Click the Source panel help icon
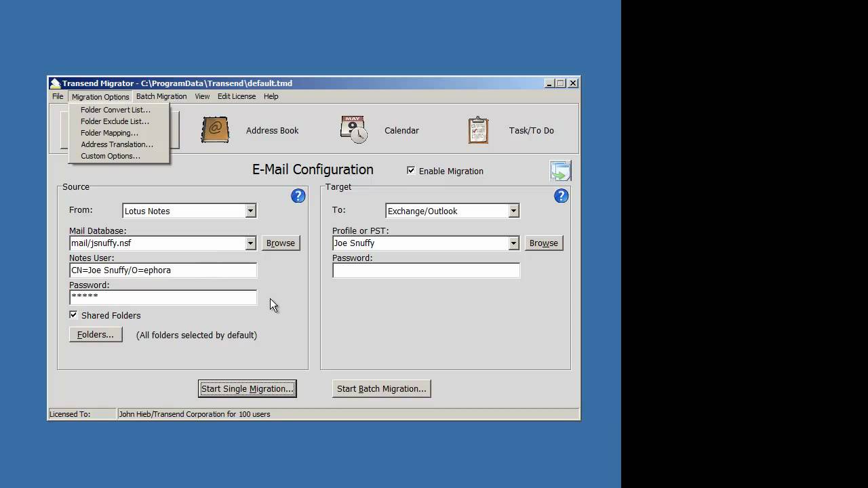The width and height of the screenshot is (868, 488). pos(298,196)
